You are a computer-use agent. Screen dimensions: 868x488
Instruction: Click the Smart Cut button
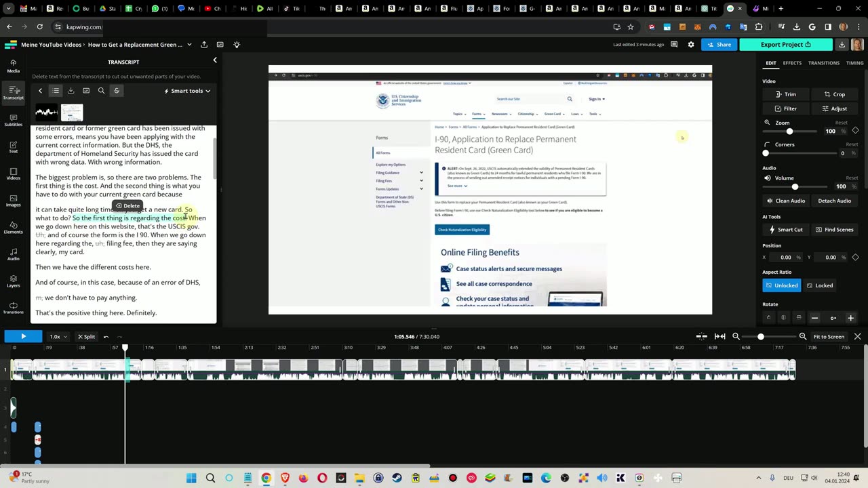tap(786, 230)
